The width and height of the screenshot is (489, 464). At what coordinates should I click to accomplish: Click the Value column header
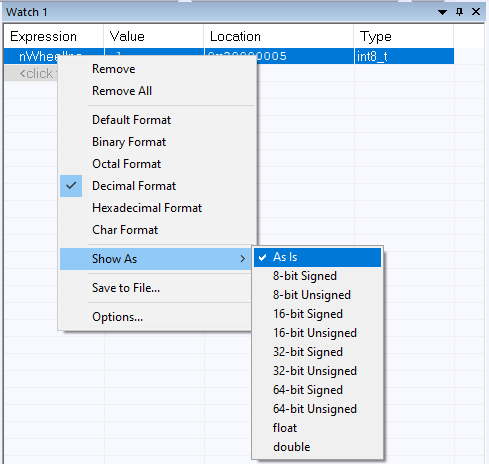[x=154, y=36]
